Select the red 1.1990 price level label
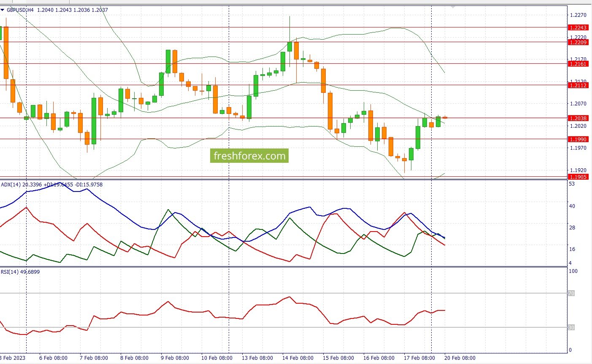Viewport: 592px width, 364px height. (x=578, y=139)
